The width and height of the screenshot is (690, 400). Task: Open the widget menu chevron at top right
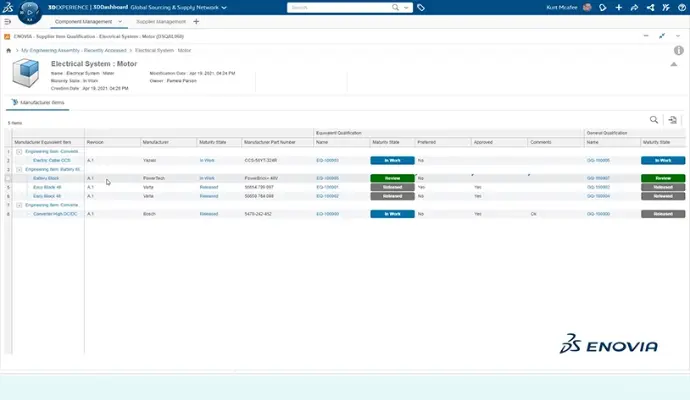click(678, 36)
